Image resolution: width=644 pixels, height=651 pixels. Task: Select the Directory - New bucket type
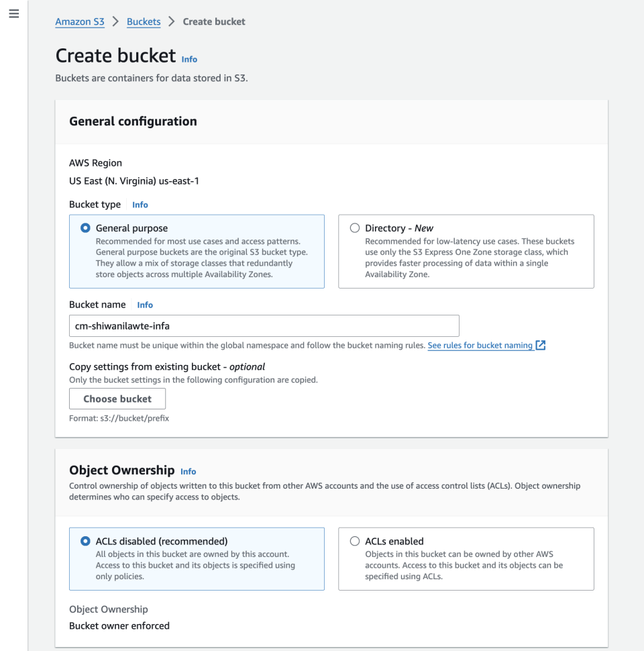tap(354, 228)
